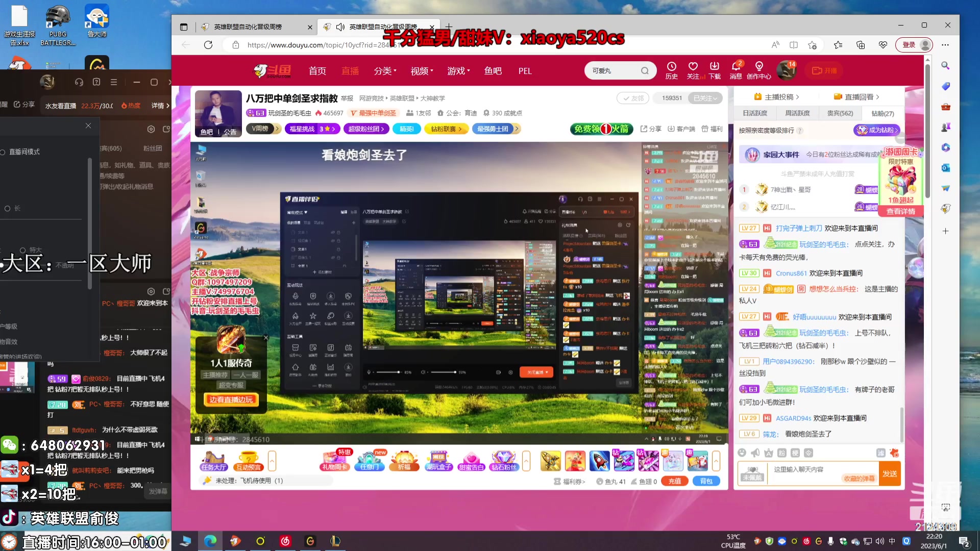Expand 直播回看 section
The height and width of the screenshot is (551, 980).
tap(856, 97)
